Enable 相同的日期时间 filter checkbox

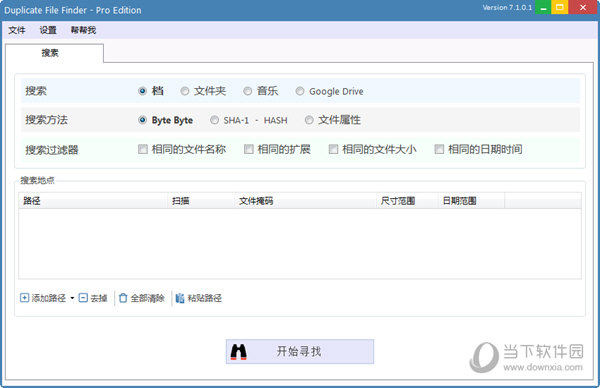click(x=439, y=149)
